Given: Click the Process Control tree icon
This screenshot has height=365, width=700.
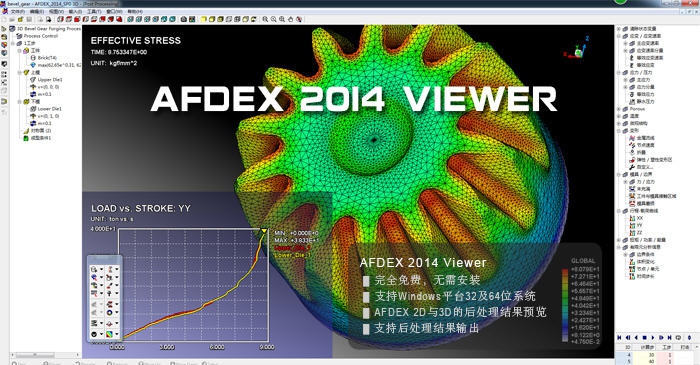Looking at the screenshot, I should point(19,36).
